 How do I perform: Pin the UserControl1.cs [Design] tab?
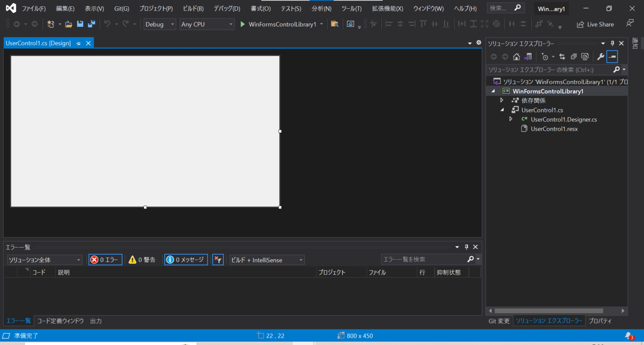[78, 43]
